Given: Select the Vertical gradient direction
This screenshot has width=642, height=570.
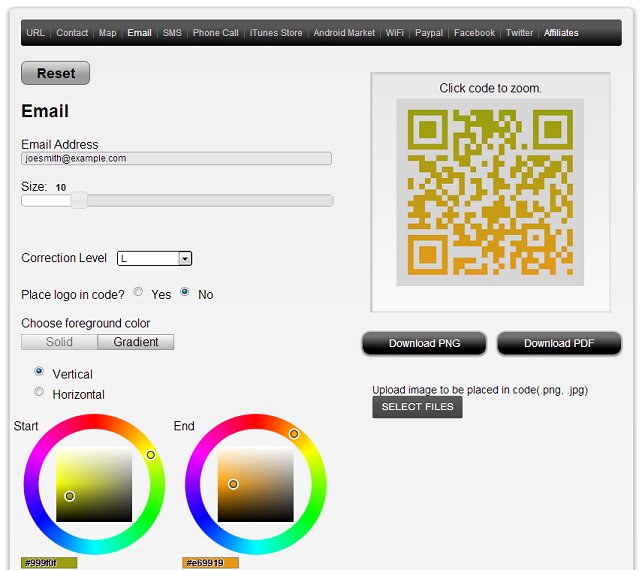Looking at the screenshot, I should 39,371.
